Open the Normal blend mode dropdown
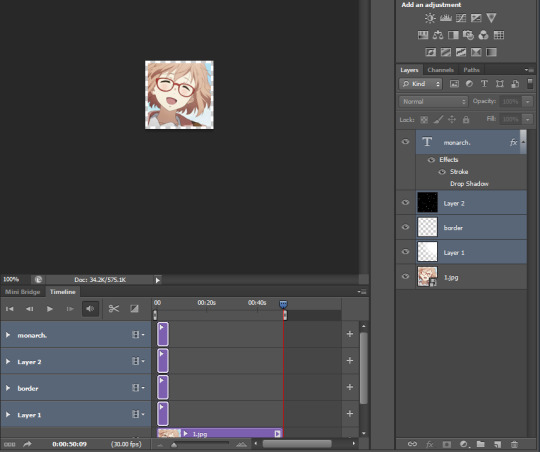 click(433, 101)
